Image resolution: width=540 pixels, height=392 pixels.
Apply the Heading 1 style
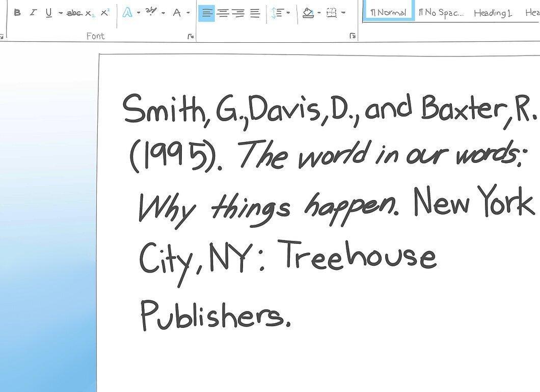(493, 13)
